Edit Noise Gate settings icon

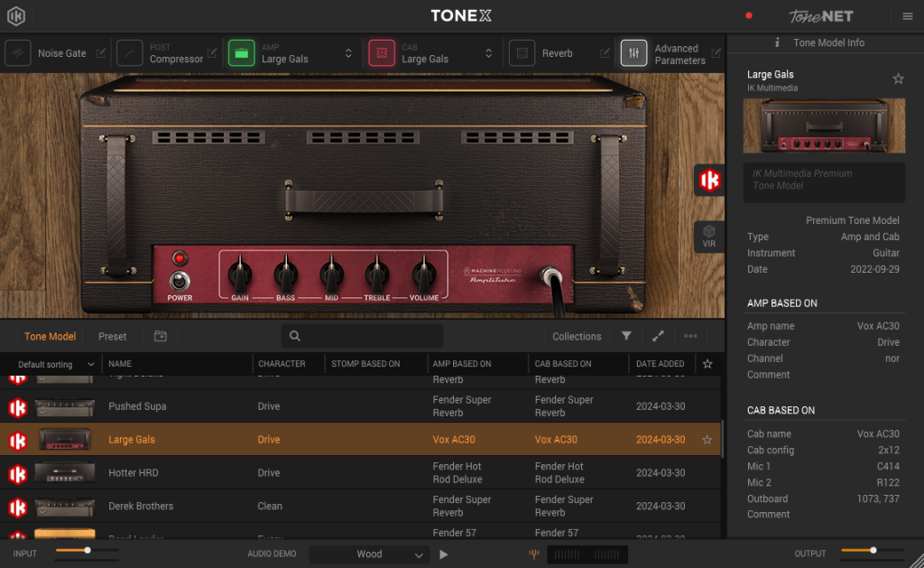tap(101, 53)
